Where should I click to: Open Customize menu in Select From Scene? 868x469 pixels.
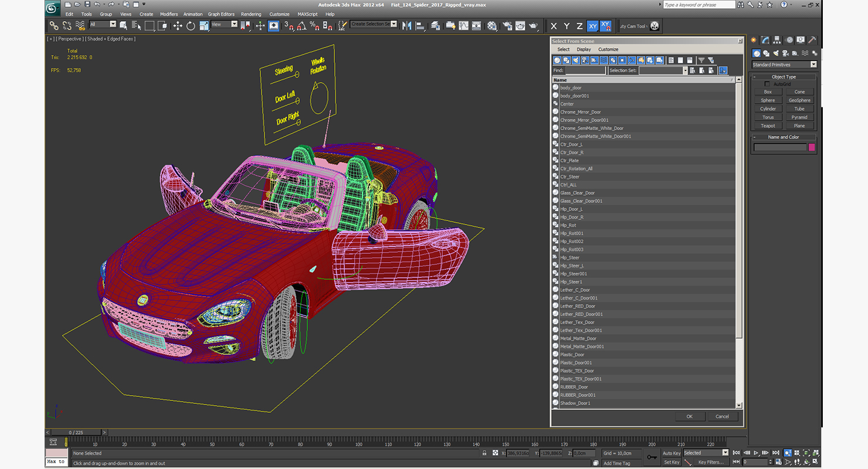608,49
